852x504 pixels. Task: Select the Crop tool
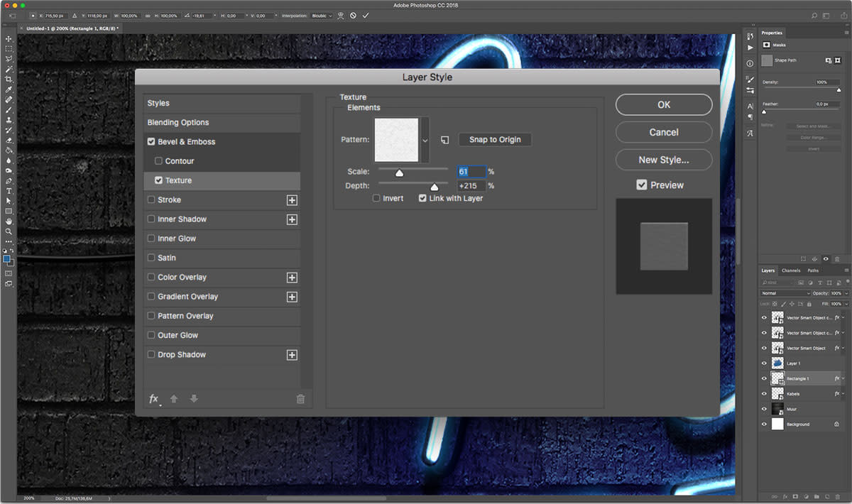pos(9,79)
